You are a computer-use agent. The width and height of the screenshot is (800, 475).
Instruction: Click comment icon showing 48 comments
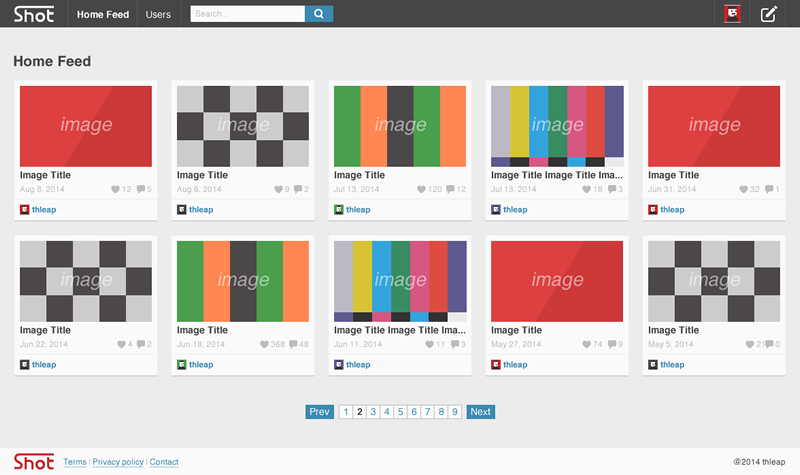tap(293, 344)
